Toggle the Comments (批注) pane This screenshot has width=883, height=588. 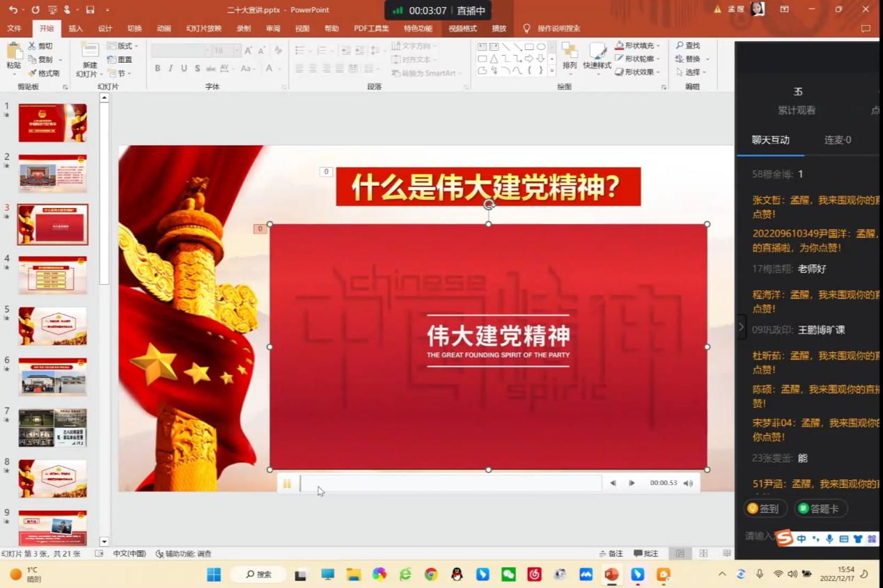646,553
